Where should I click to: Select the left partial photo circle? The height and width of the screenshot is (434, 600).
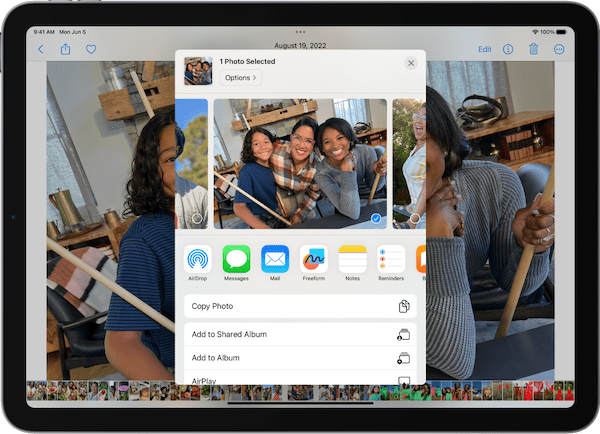click(197, 219)
